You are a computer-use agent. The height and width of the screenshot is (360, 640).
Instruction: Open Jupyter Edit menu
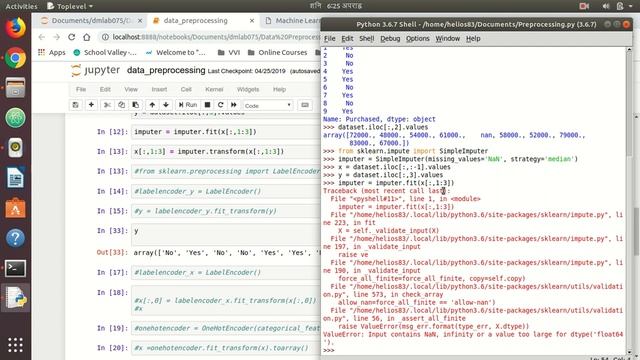point(105,89)
